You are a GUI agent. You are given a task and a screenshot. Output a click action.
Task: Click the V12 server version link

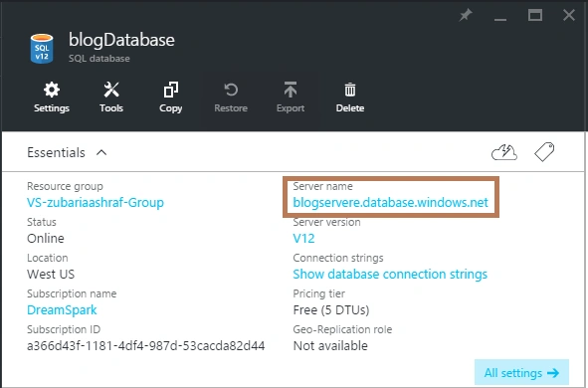point(303,239)
